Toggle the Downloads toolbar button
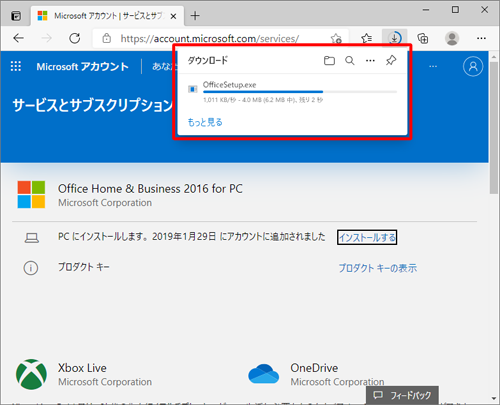Image resolution: width=500 pixels, height=405 pixels. [394, 38]
